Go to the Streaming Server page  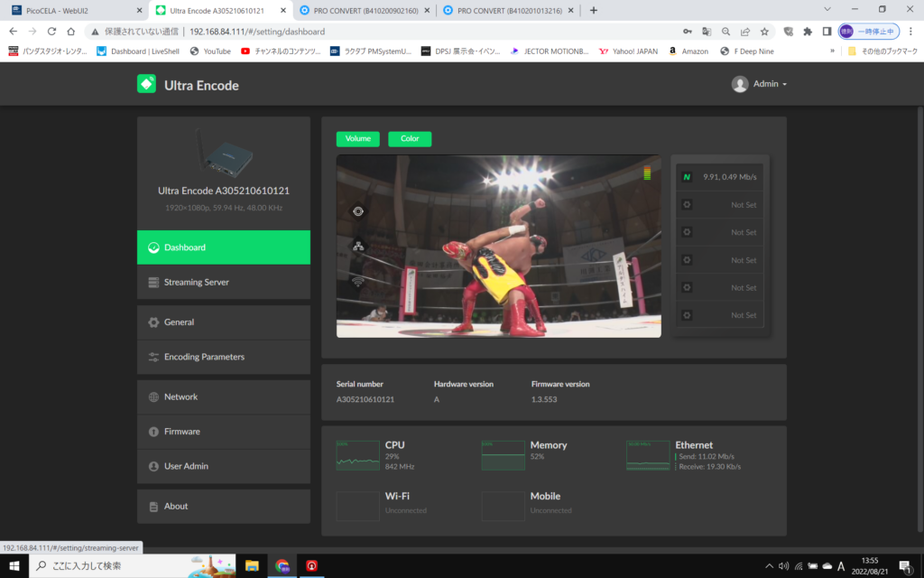click(224, 282)
